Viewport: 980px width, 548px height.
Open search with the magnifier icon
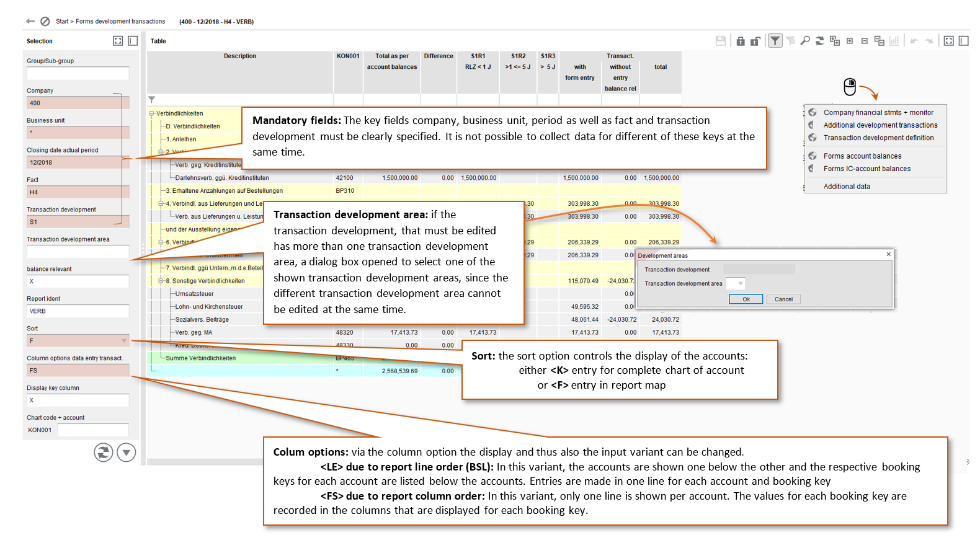[x=805, y=41]
